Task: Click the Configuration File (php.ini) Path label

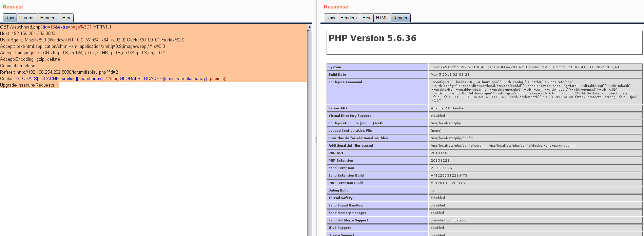Action: 356,123
